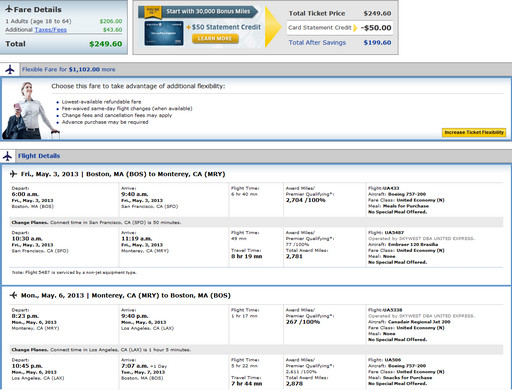Click the airplane icon beside Flight Details

point(7,156)
